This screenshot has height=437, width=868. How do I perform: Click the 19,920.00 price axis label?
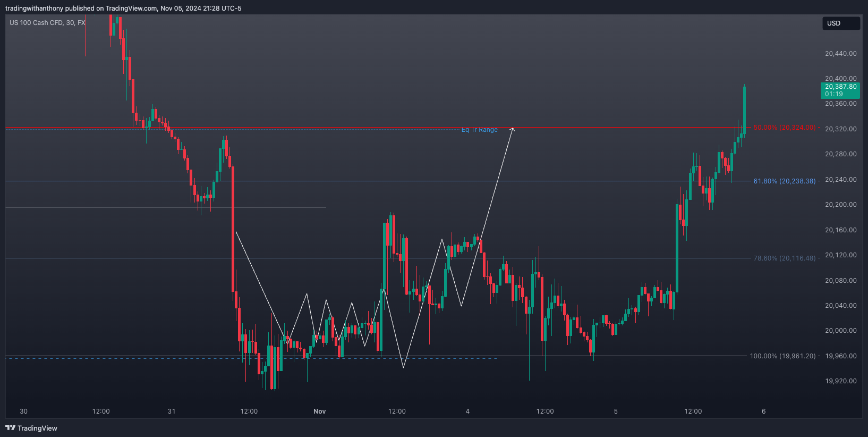point(841,381)
